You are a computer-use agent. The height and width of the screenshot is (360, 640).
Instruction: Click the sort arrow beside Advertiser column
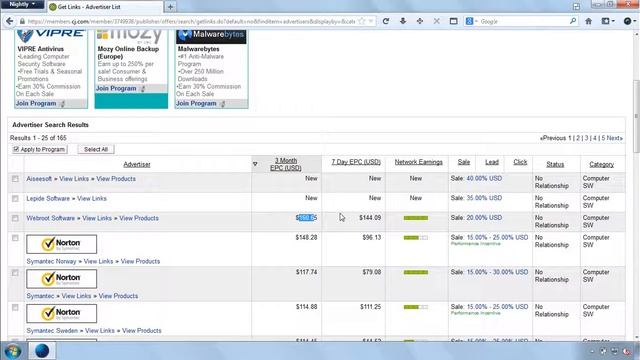255,164
